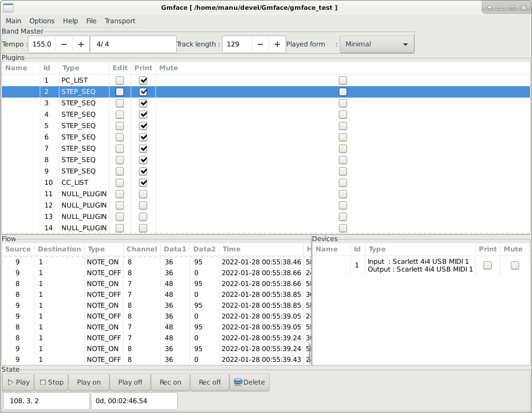Screen dimensions: 532x413
Task: Untick Print checkbox for PC_LIST plugin 1
Action: [x=143, y=81]
